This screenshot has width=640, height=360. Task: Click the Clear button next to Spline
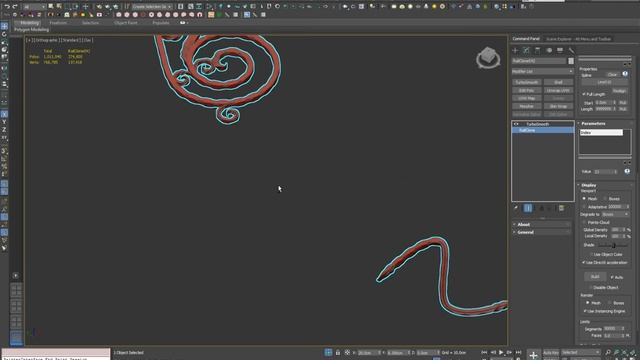click(612, 75)
